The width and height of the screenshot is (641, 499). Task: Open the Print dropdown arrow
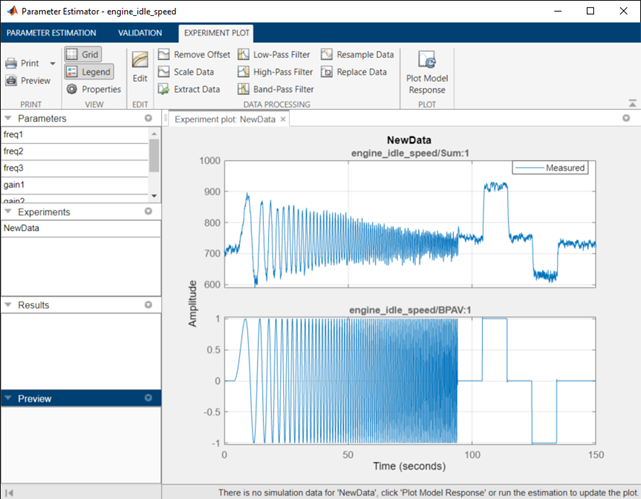[53, 63]
